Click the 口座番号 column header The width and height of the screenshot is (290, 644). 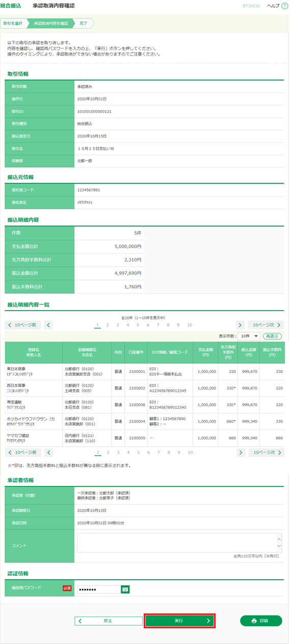click(x=136, y=352)
